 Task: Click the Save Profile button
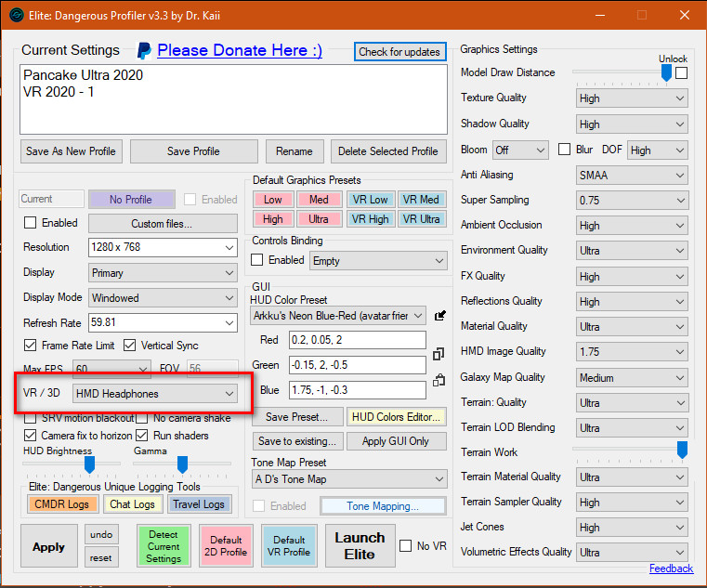click(x=193, y=151)
